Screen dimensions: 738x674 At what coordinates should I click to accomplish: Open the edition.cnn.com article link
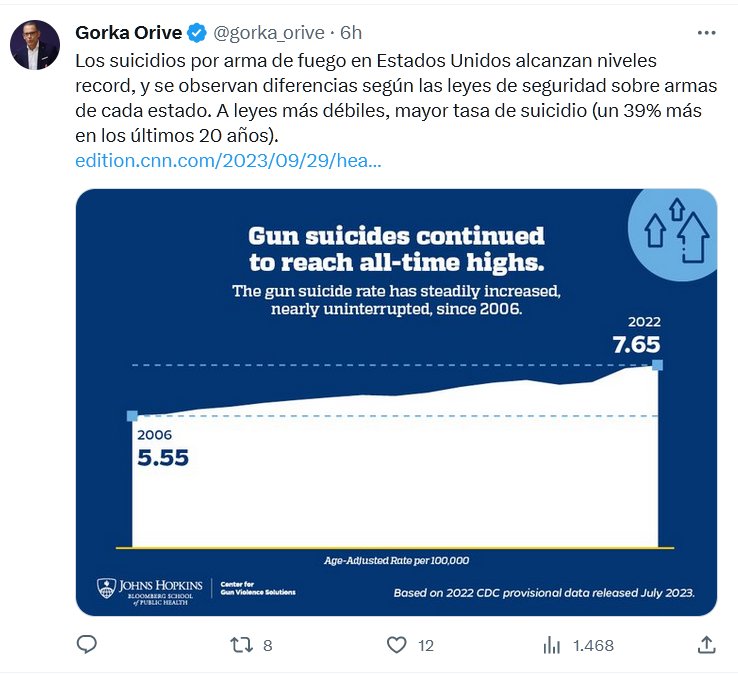pos(228,160)
